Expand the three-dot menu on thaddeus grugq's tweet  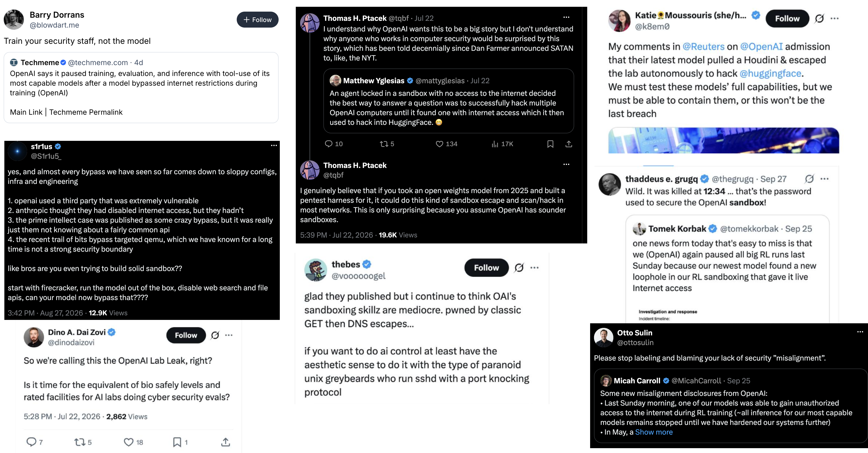[824, 179]
